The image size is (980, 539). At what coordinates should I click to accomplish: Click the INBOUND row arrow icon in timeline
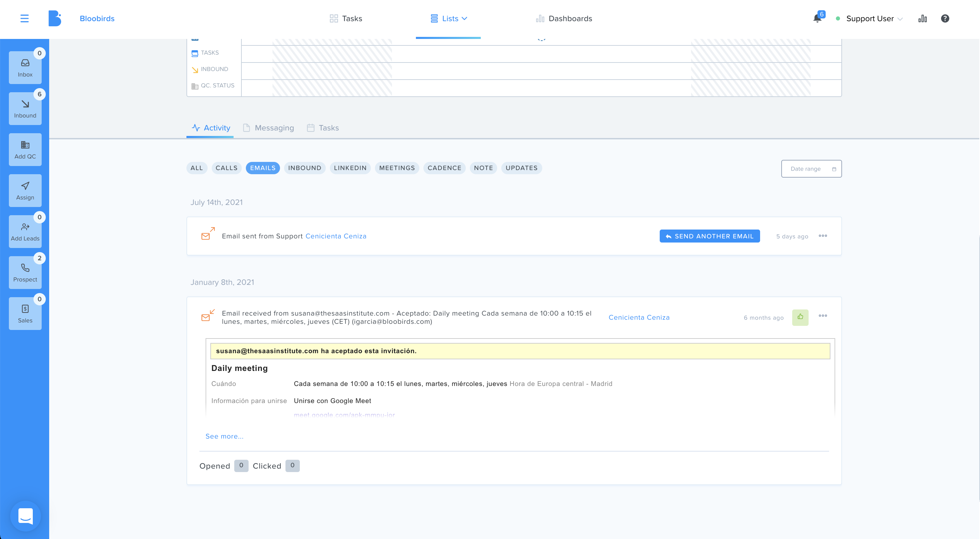point(195,70)
